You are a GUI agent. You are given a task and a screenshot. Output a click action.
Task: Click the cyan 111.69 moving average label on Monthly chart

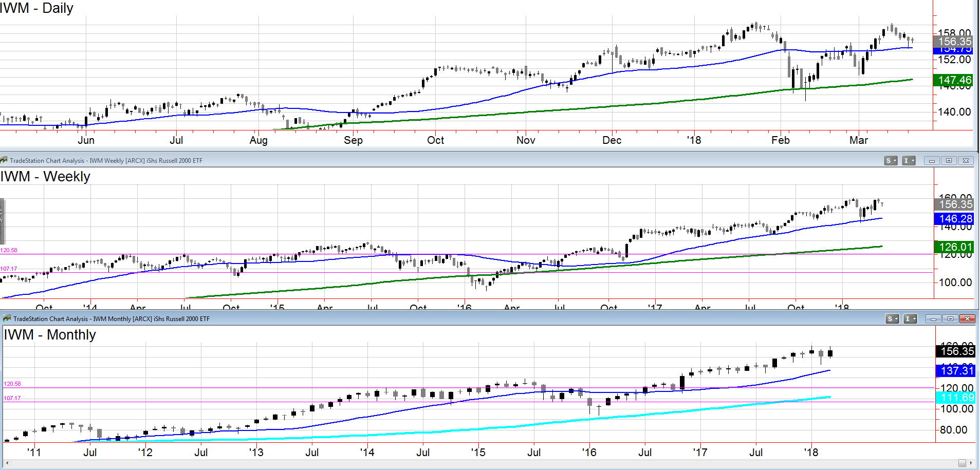click(x=955, y=398)
